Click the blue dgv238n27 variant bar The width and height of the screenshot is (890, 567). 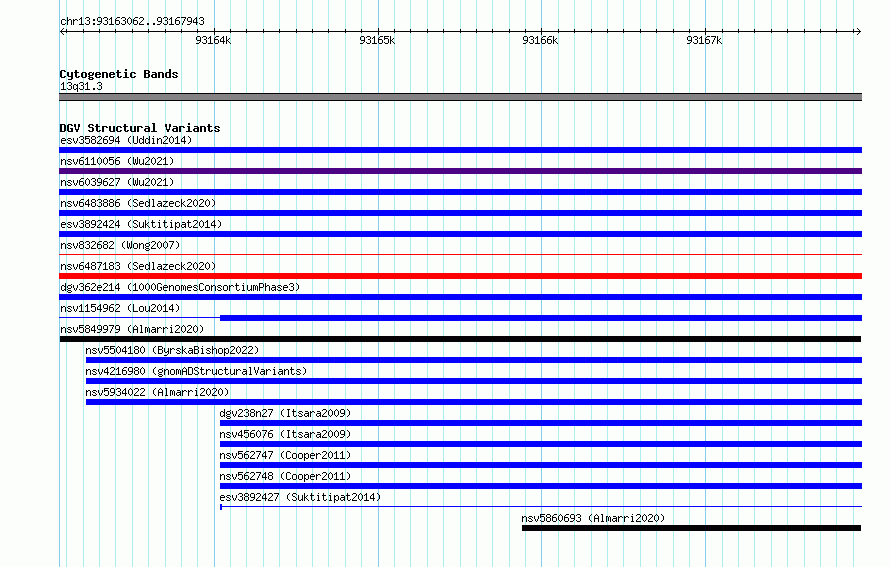[x=541, y=423]
